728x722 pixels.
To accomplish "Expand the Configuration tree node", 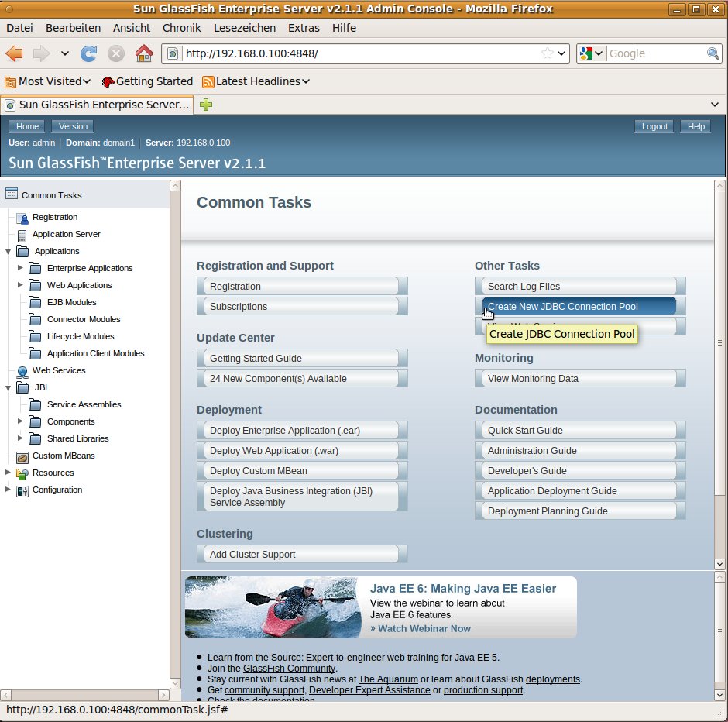I will point(8,490).
